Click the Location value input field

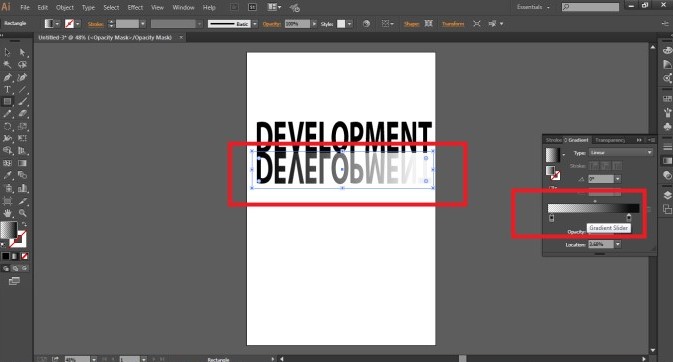601,244
